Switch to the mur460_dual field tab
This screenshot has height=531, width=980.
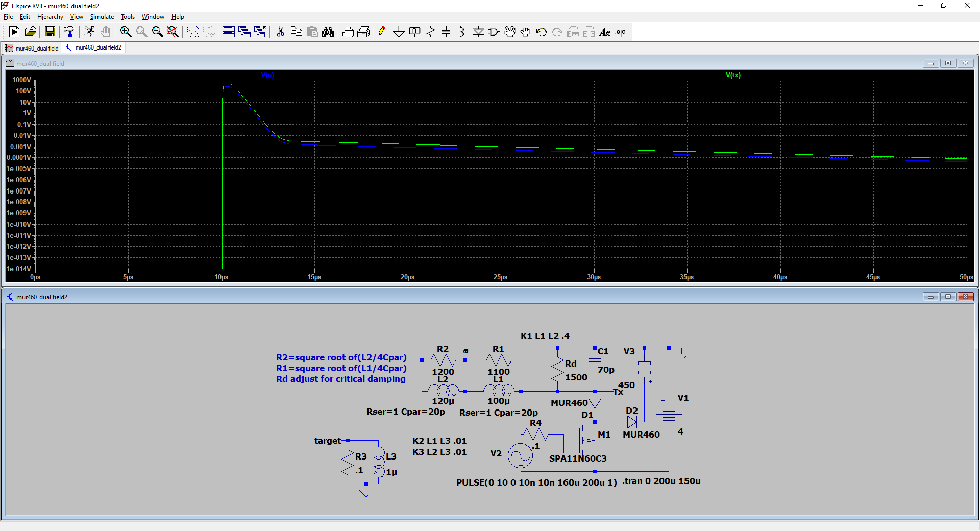[33, 48]
